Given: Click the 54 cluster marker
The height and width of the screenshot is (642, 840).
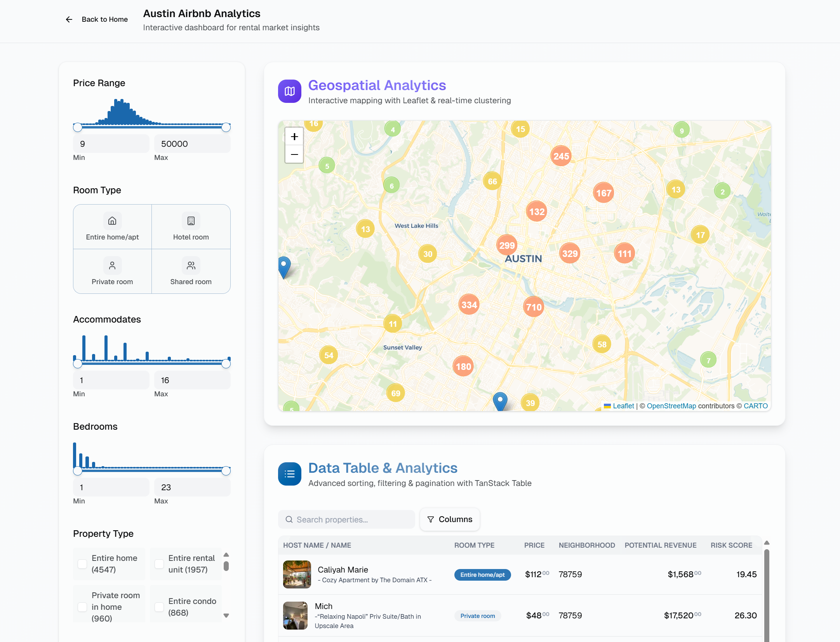Looking at the screenshot, I should (329, 355).
